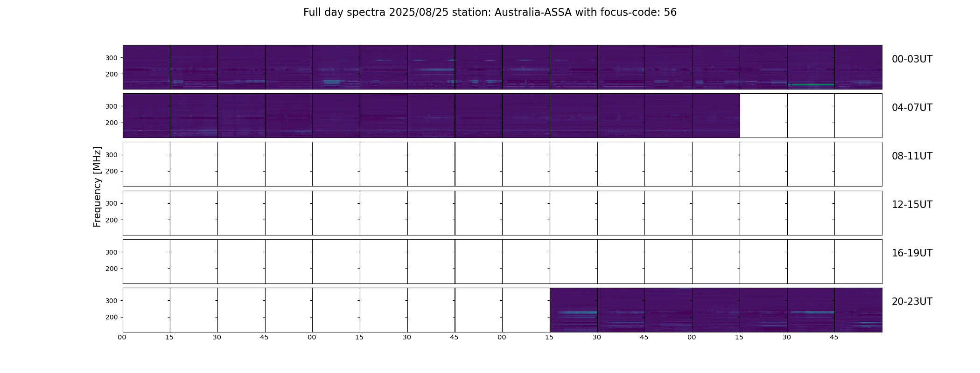The width and height of the screenshot is (980, 373).
Task: Click the first empty tile in 12-15UT row
Action: click(x=147, y=213)
